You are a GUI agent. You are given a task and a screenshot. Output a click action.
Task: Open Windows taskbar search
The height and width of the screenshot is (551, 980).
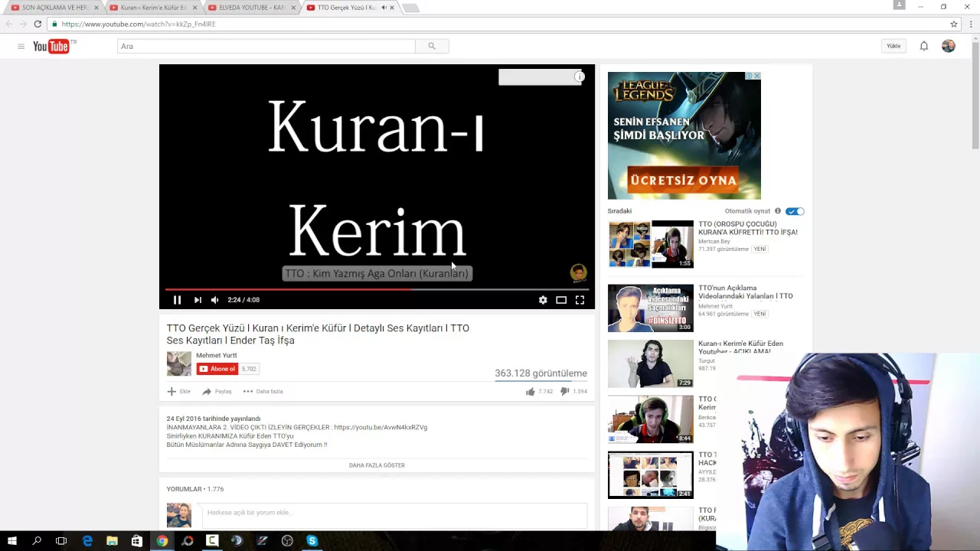pos(37,541)
